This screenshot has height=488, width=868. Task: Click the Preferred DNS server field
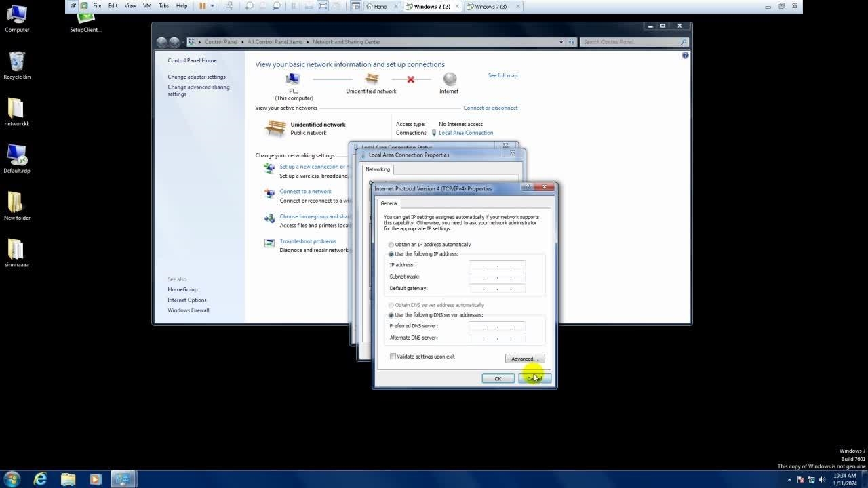pyautogui.click(x=496, y=326)
